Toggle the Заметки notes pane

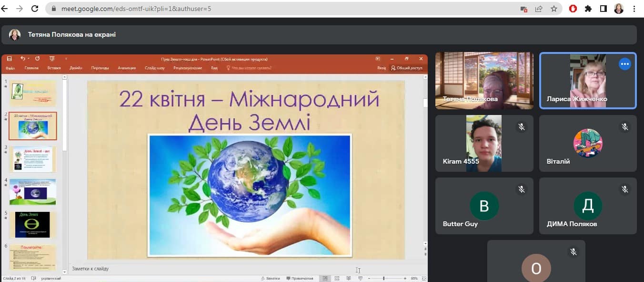tap(270, 278)
